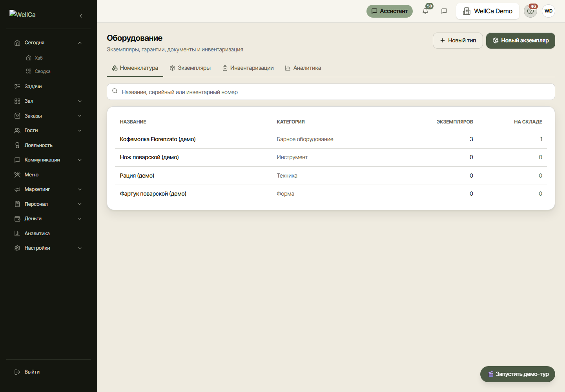Collapse the Сегодня section chevron

(x=80, y=43)
